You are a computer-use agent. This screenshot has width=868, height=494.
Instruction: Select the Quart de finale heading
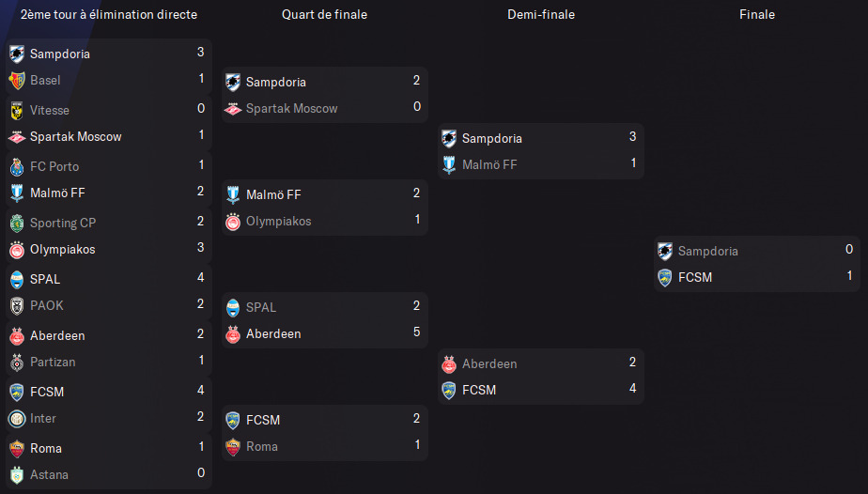click(324, 14)
